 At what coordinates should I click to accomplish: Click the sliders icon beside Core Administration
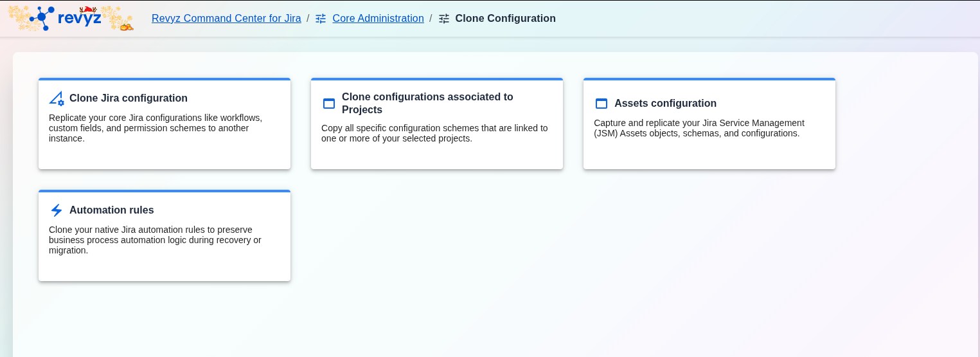point(321,19)
